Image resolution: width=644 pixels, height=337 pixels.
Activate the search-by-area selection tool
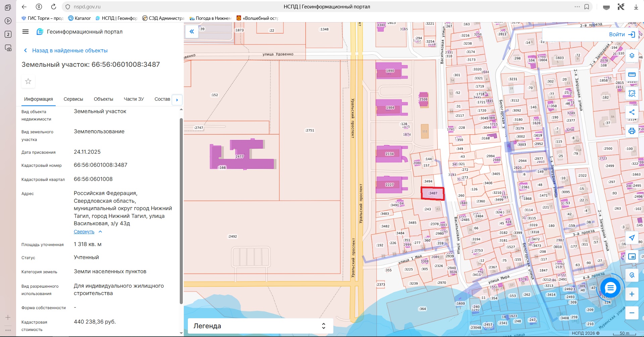632,93
